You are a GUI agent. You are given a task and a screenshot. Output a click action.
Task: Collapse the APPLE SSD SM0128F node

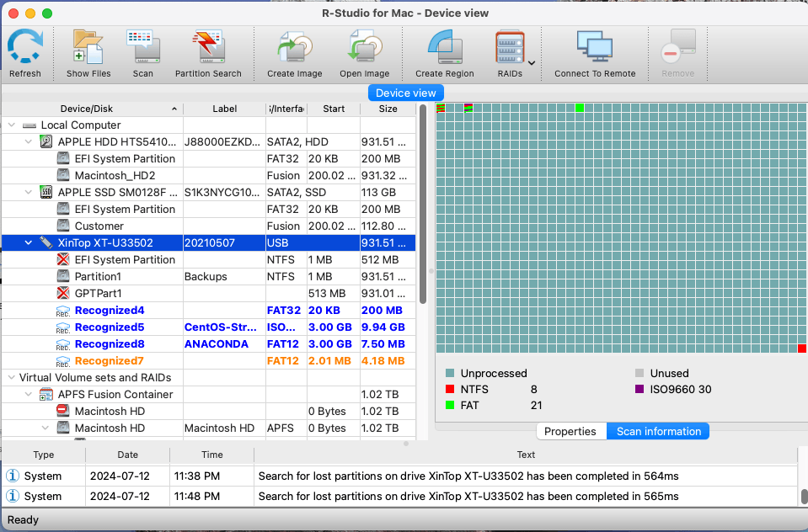click(x=29, y=192)
